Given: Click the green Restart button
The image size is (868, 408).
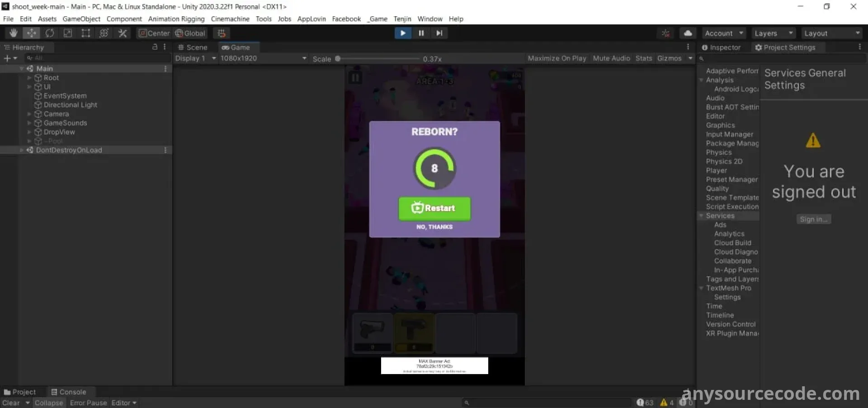Looking at the screenshot, I should pos(434,208).
